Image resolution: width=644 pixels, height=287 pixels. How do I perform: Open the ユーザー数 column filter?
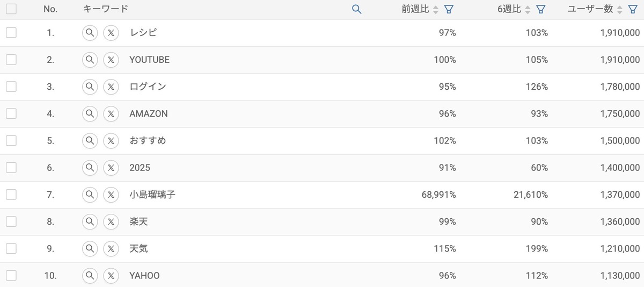633,9
